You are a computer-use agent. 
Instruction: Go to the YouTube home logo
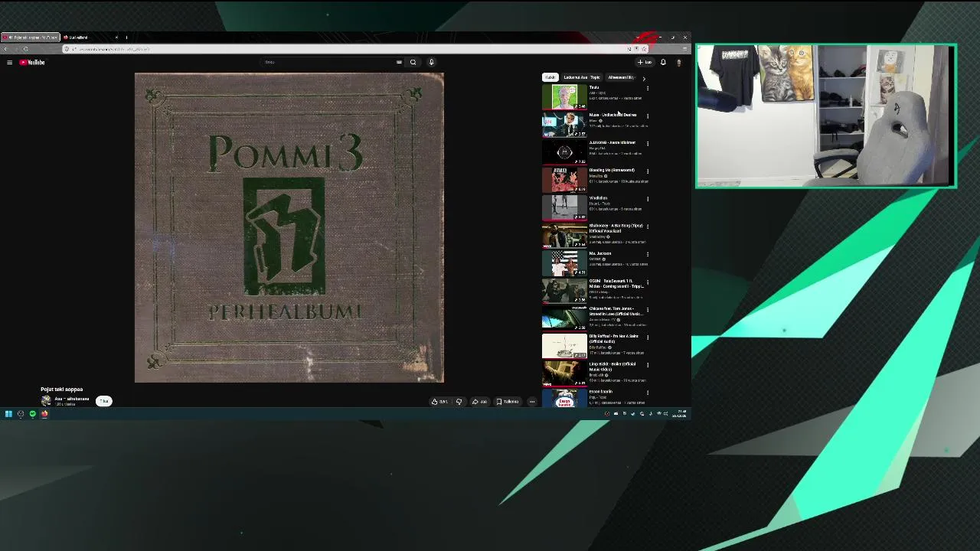coord(32,62)
